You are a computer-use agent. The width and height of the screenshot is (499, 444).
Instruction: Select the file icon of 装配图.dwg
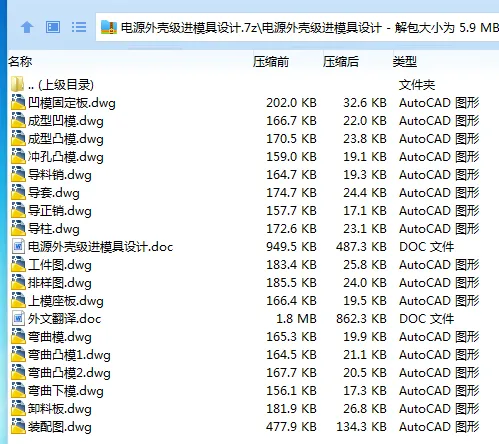(18, 426)
